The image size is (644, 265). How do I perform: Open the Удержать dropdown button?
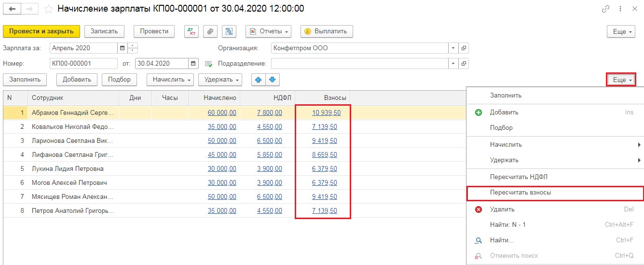pyautogui.click(x=220, y=80)
